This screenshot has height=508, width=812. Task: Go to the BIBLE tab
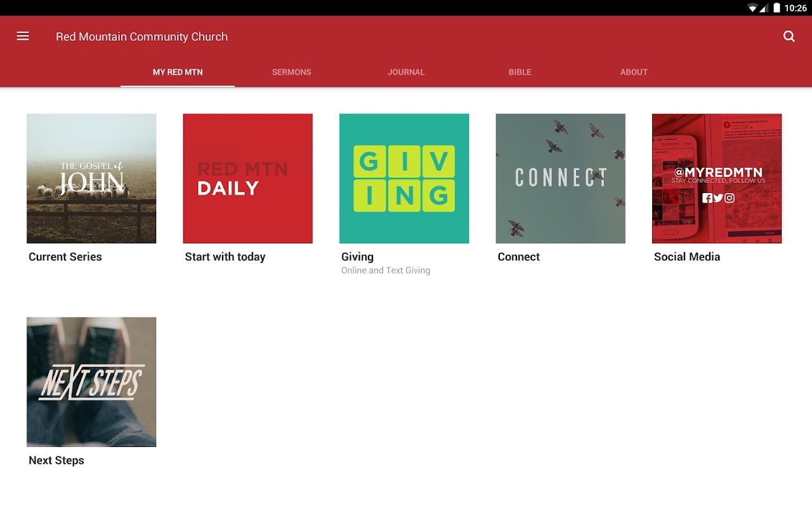pyautogui.click(x=520, y=72)
